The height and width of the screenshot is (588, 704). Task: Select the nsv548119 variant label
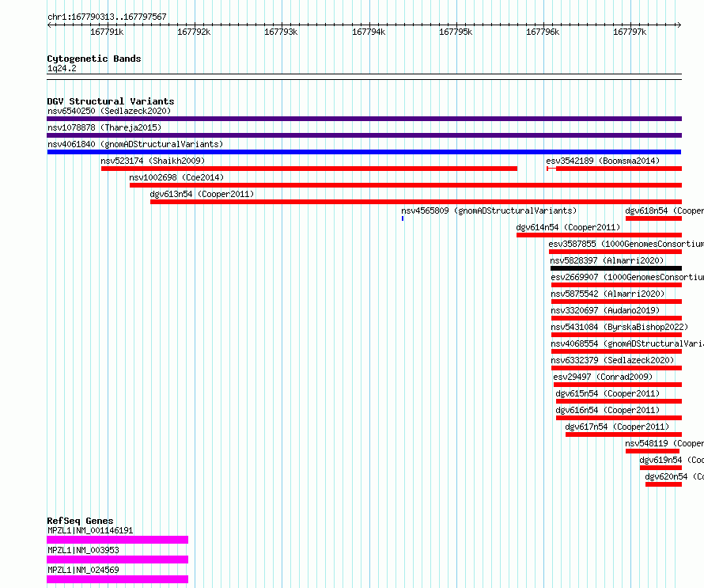[664, 443]
